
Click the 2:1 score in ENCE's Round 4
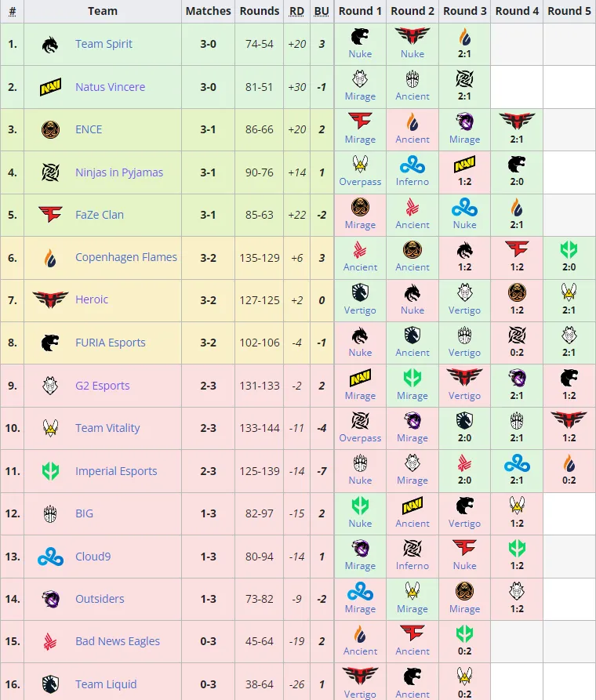[517, 140]
